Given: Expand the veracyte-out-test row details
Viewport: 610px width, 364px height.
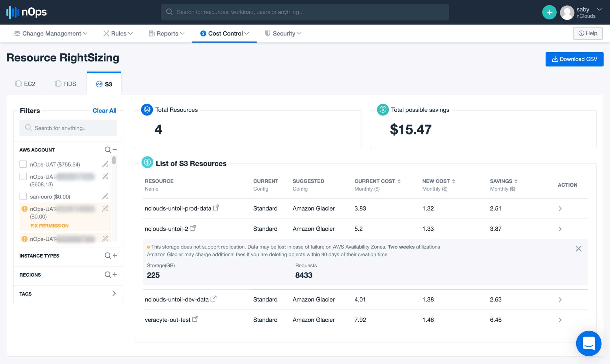Looking at the screenshot, I should (560, 320).
